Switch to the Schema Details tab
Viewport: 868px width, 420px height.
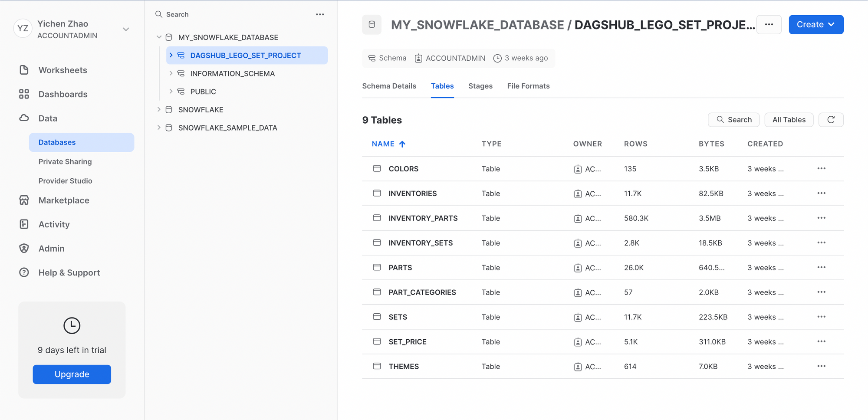389,86
